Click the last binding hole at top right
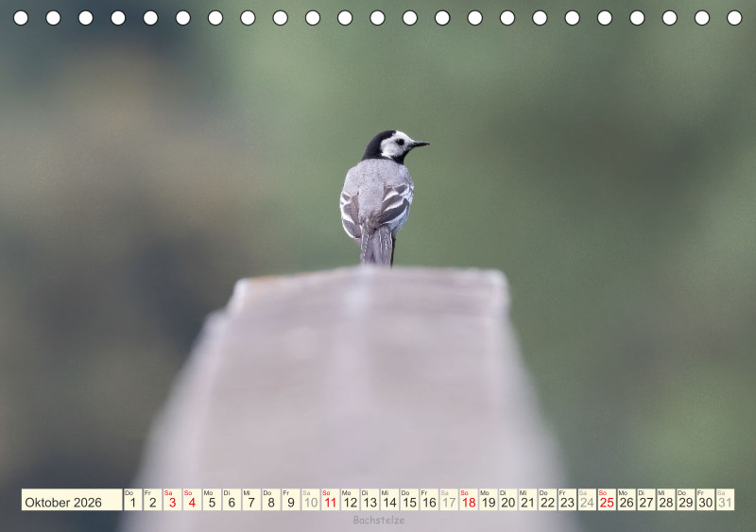This screenshot has height=532, width=756. (734, 18)
